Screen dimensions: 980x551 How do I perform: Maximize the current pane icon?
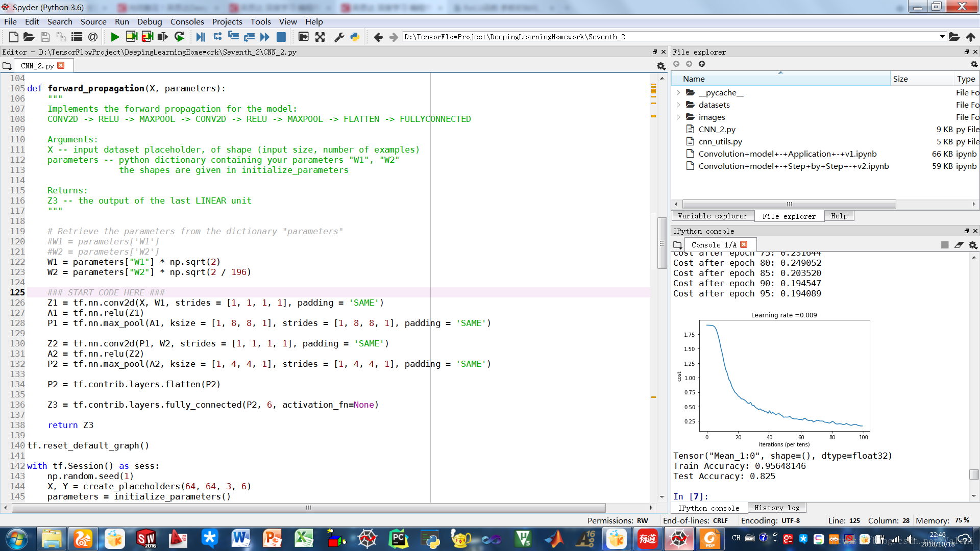[303, 37]
